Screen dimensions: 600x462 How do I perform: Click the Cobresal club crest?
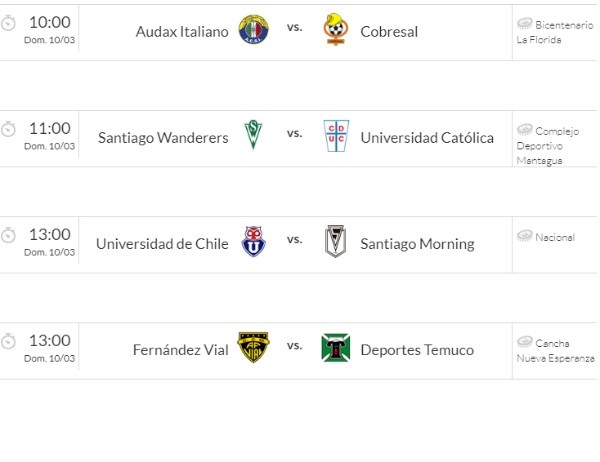335,29
